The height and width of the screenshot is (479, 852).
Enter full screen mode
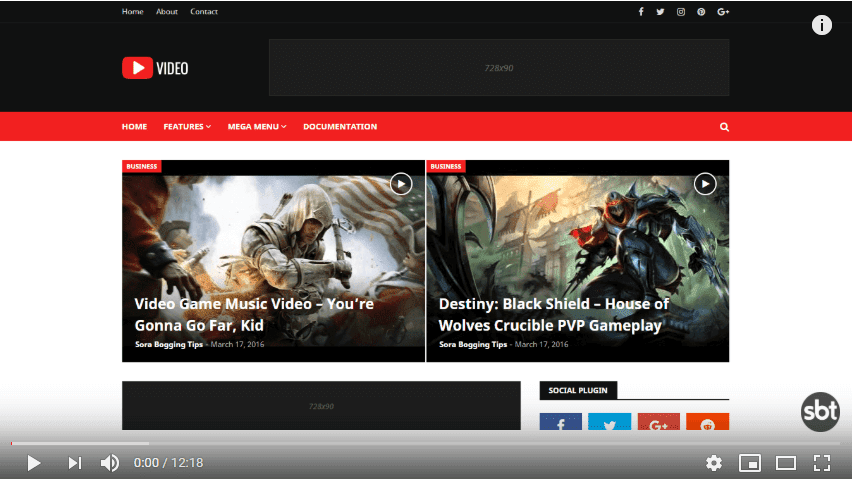point(822,463)
